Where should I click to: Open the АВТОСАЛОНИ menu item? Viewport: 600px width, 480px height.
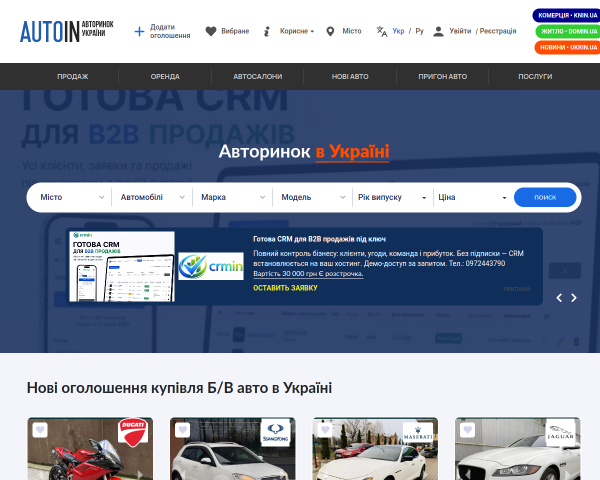[258, 77]
